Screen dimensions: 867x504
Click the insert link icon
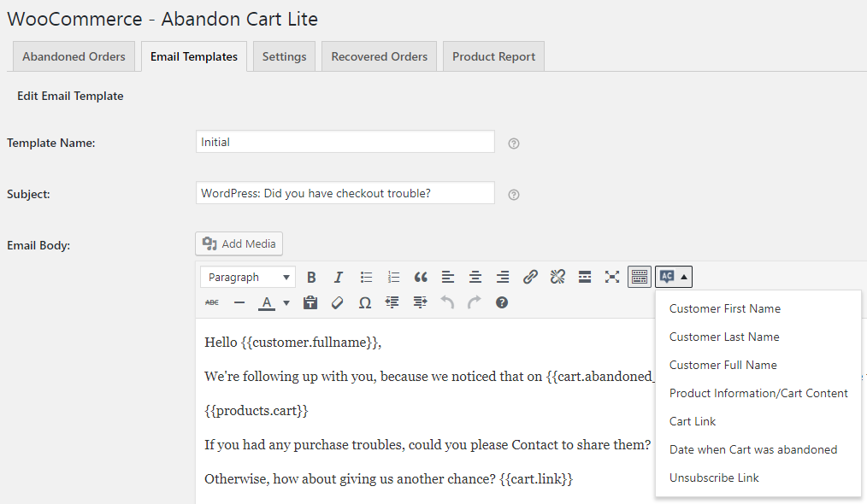(530, 277)
